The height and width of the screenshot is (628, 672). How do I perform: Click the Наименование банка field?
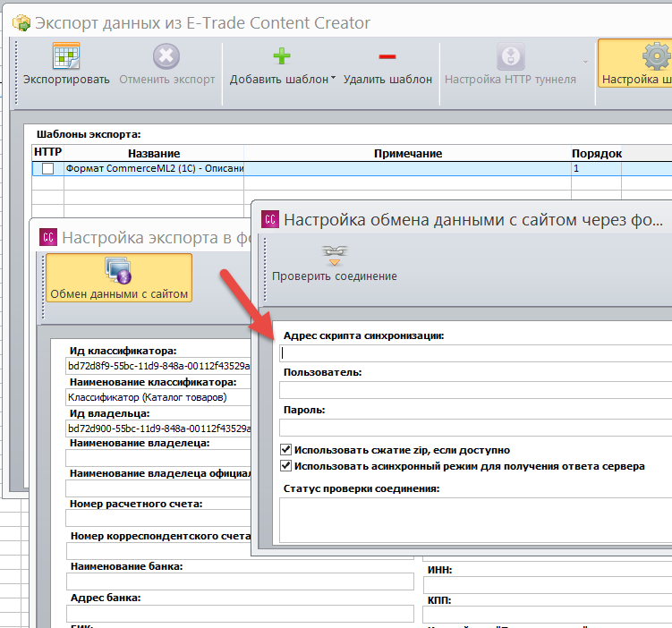pyautogui.click(x=240, y=581)
